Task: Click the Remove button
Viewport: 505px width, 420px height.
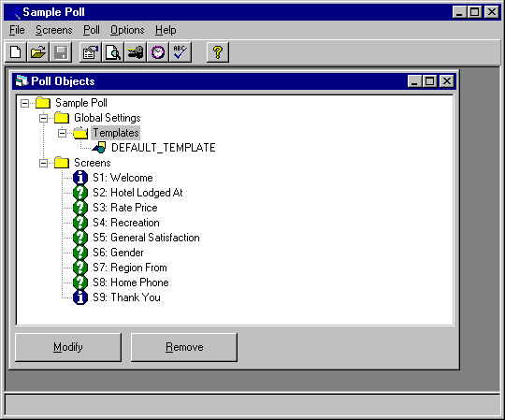Action: (184, 347)
